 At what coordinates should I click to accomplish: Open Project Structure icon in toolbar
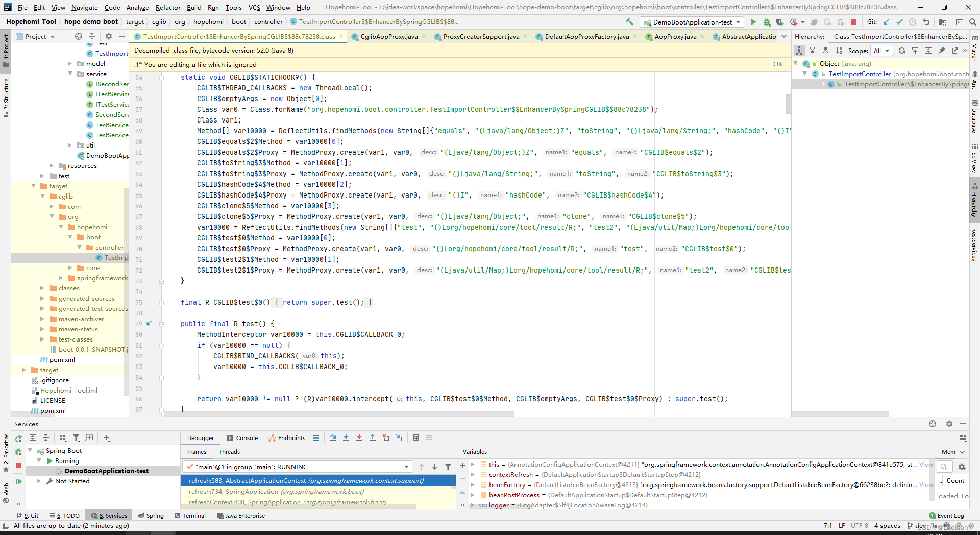tap(943, 22)
